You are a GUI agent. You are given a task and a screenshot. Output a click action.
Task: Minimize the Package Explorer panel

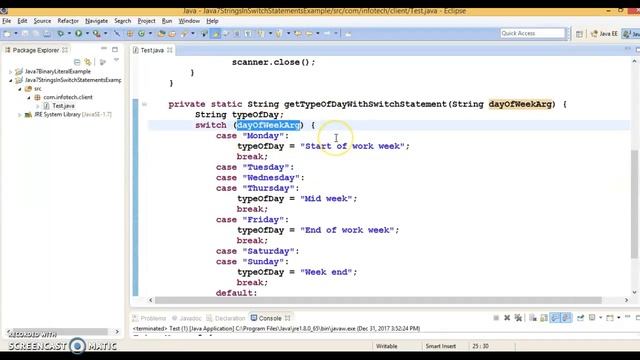(x=104, y=49)
